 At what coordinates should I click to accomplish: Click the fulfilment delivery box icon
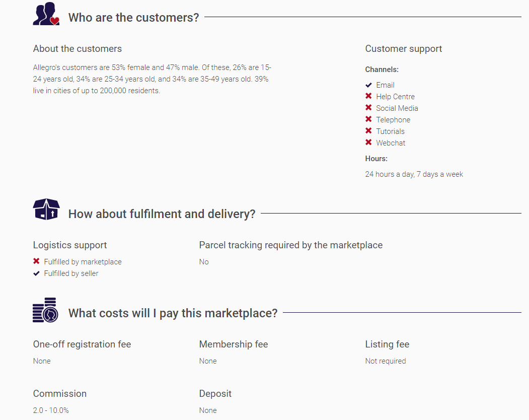46,209
